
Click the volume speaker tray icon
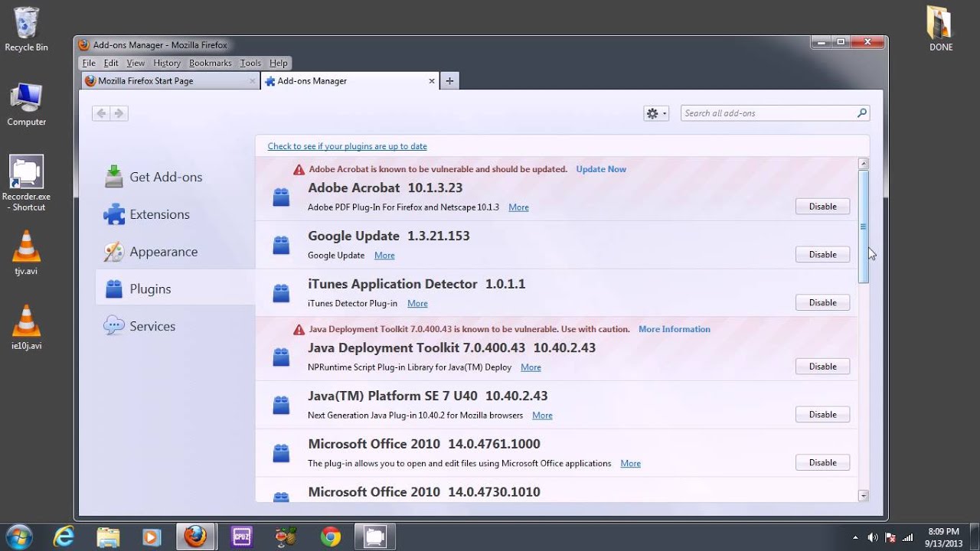(872, 537)
